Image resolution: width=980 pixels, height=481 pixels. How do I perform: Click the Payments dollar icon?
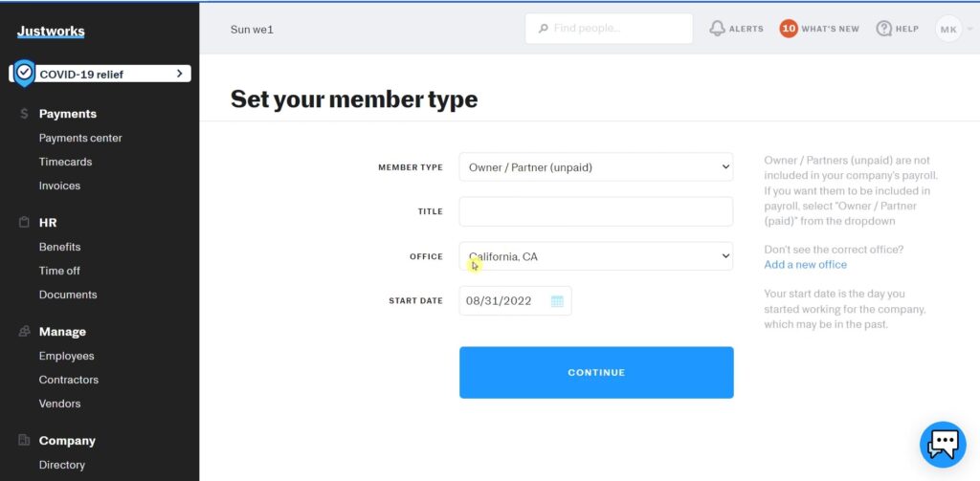click(x=24, y=114)
